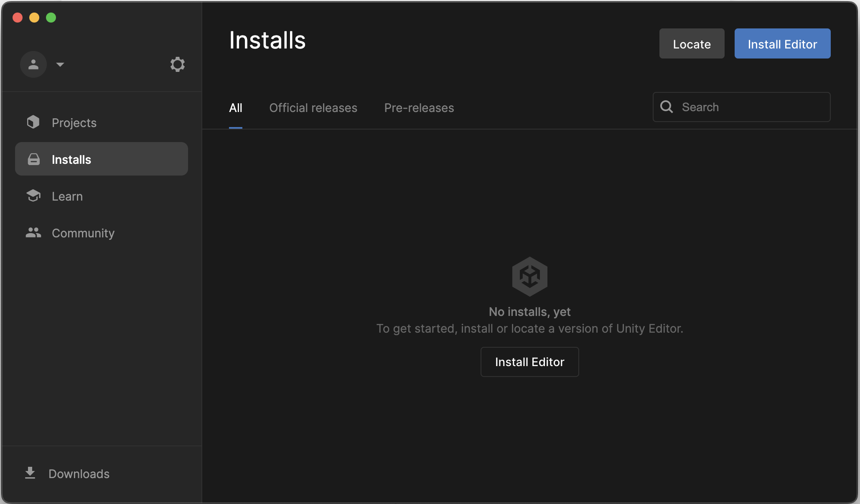
Task: Click the Learn graduation cap icon
Action: click(33, 196)
